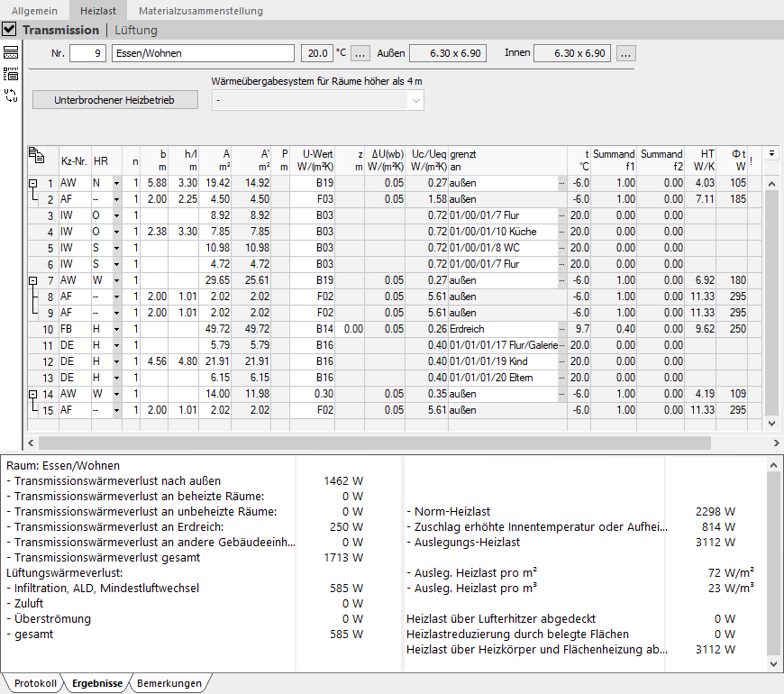The image size is (784, 694).
Task: Open the Protokoll tab at the bottom
Action: [35, 683]
